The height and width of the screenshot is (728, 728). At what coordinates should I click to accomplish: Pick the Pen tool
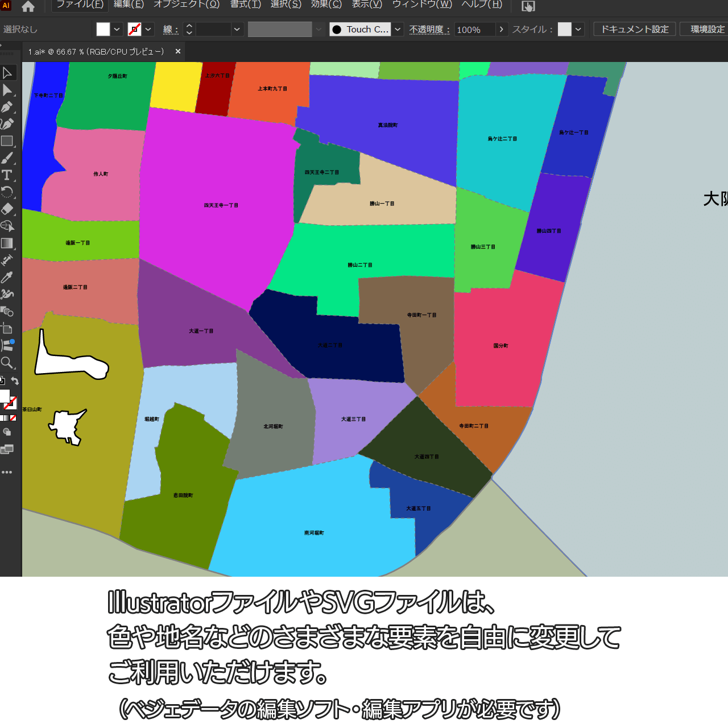(7, 107)
